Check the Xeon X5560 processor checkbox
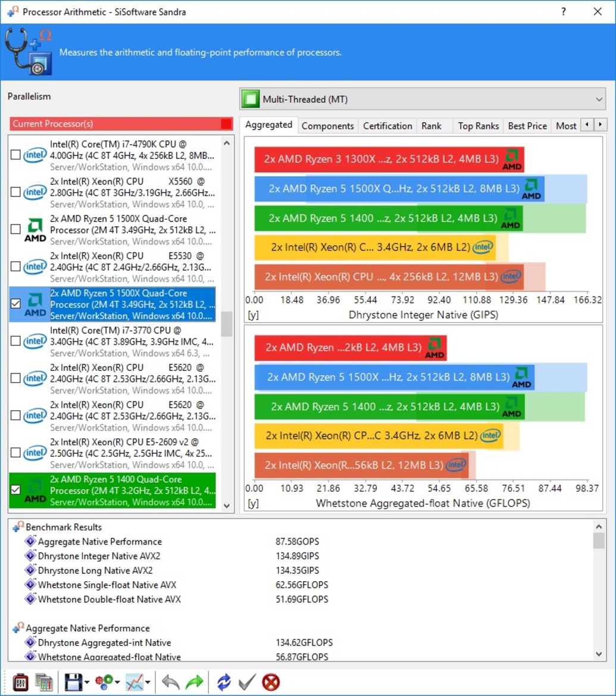Viewport: 616px width, 696px height. (x=15, y=192)
